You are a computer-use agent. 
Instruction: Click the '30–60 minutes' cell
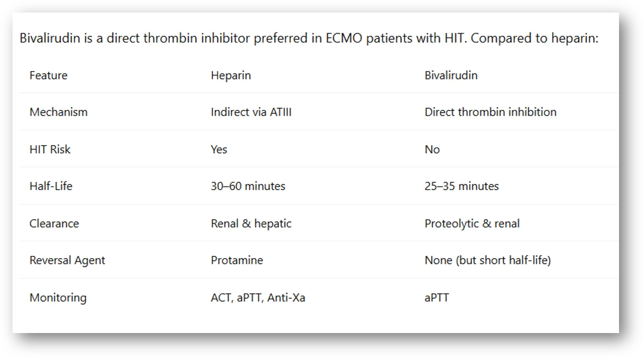248,186
